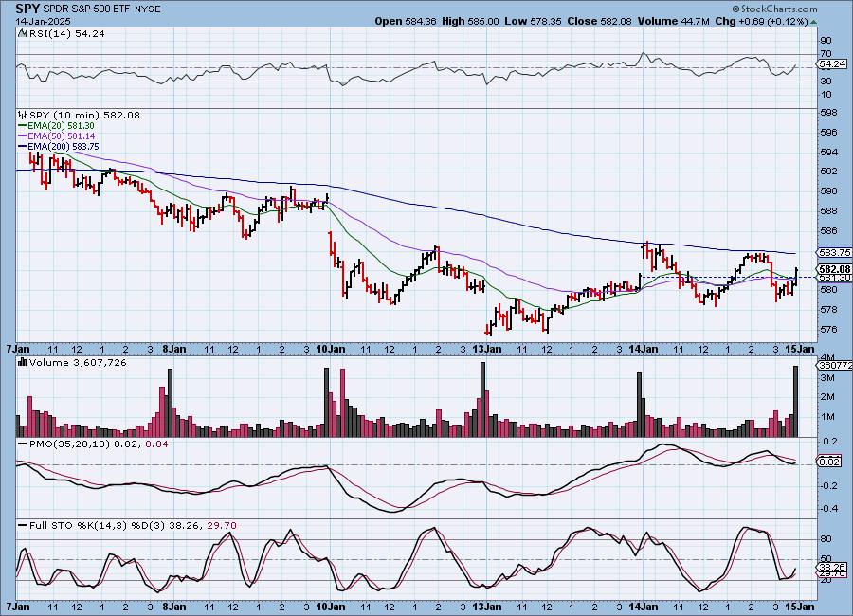
Task: Click the tallest volume bar at 13Jan open
Action: click(x=482, y=399)
